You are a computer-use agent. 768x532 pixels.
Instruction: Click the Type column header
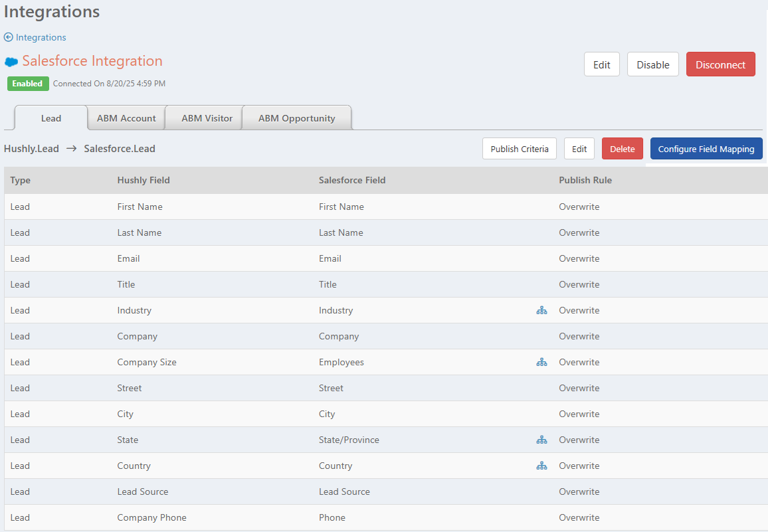click(x=20, y=180)
